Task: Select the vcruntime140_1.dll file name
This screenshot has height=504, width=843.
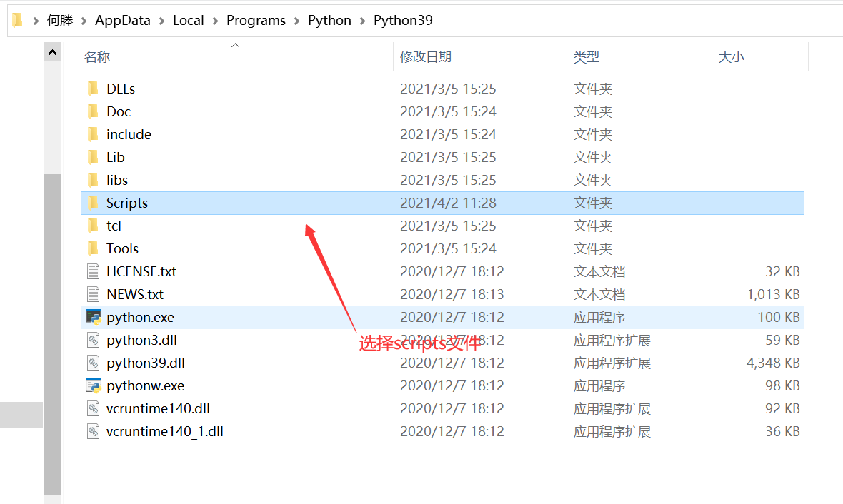Action: 165,431
